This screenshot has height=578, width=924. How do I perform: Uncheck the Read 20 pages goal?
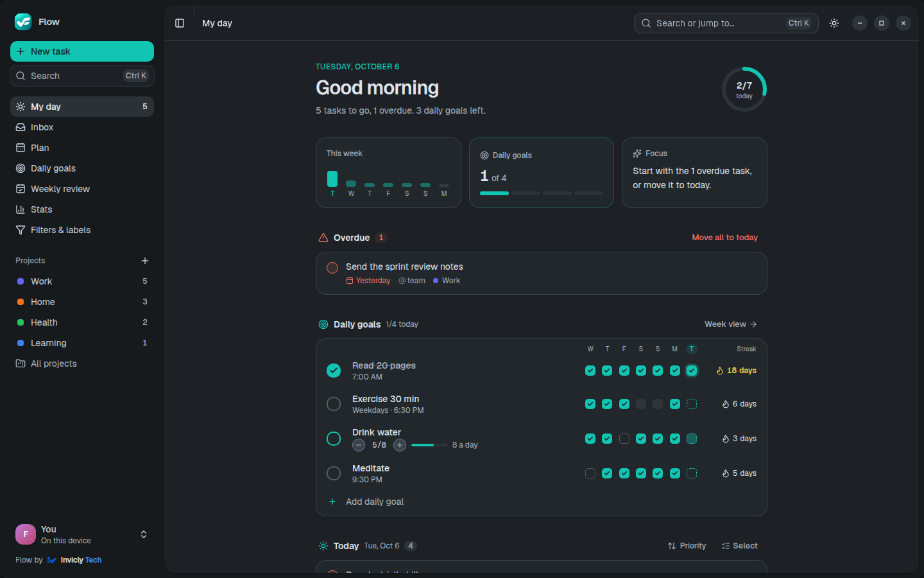click(x=334, y=371)
